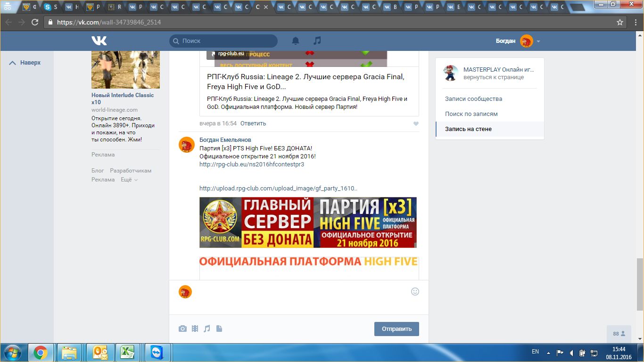The width and height of the screenshot is (644, 362).
Task: Click the VK logo in the header
Action: 99,41
